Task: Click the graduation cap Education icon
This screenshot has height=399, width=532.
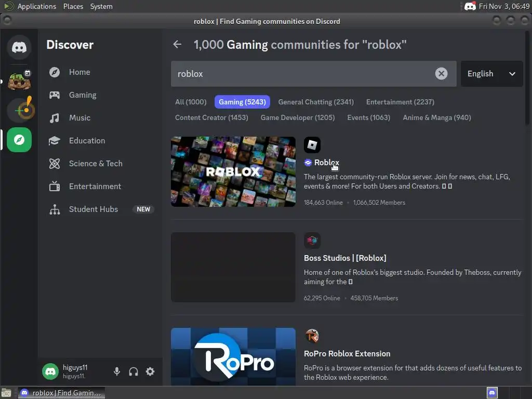Action: (x=54, y=140)
